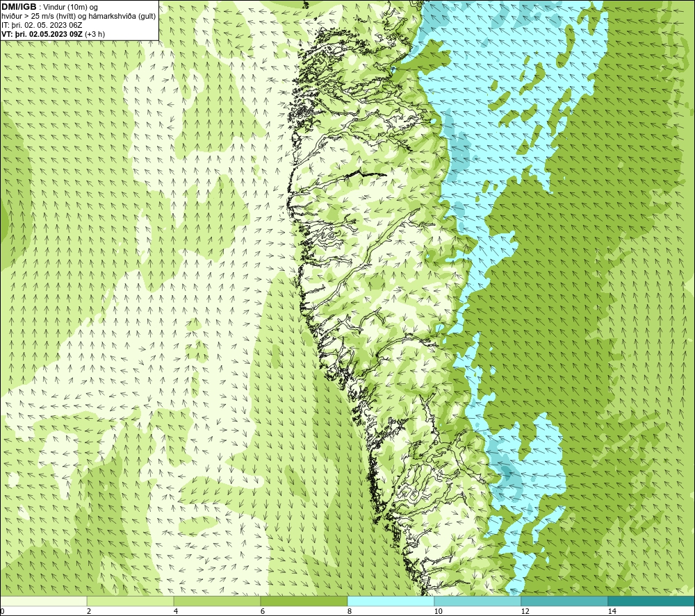Click the 'VT: þri. 02.05.2023 09Z' valid time
This screenshot has width=695, height=616.
tap(42, 34)
